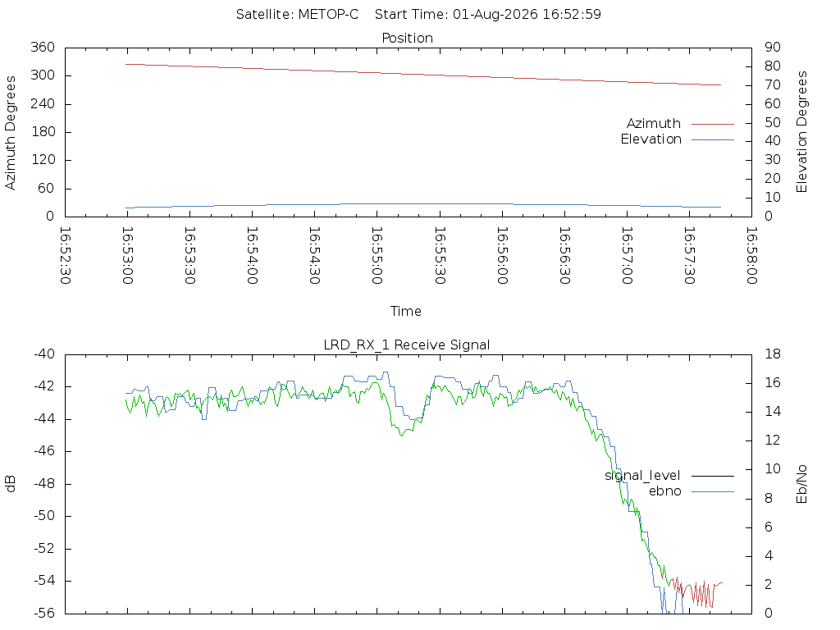Viewport: 840px width, 630px height.
Task: Click the 16:57:30 time tick label
Action: pos(689,256)
